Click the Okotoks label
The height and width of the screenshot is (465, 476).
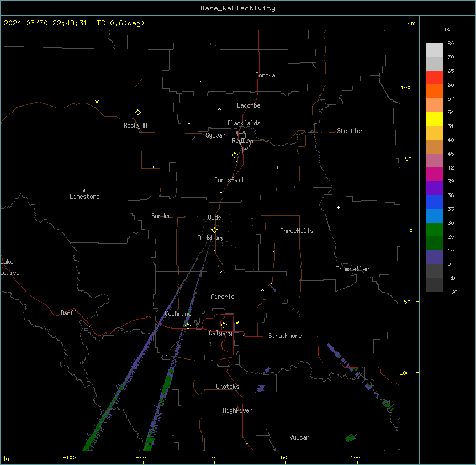(x=228, y=387)
